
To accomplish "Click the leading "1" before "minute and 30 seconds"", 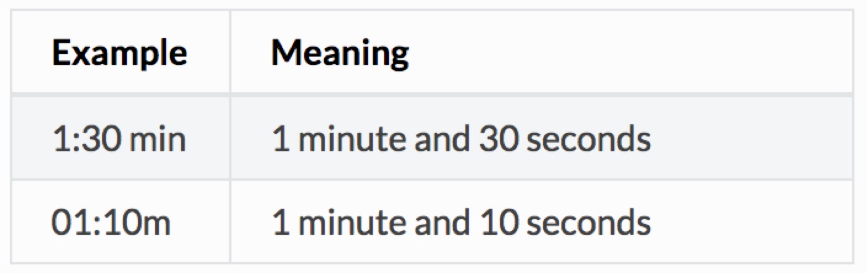I will click(x=279, y=139).
